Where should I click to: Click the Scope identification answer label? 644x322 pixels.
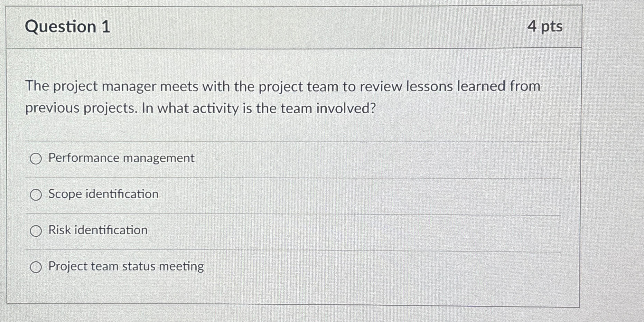(x=103, y=194)
